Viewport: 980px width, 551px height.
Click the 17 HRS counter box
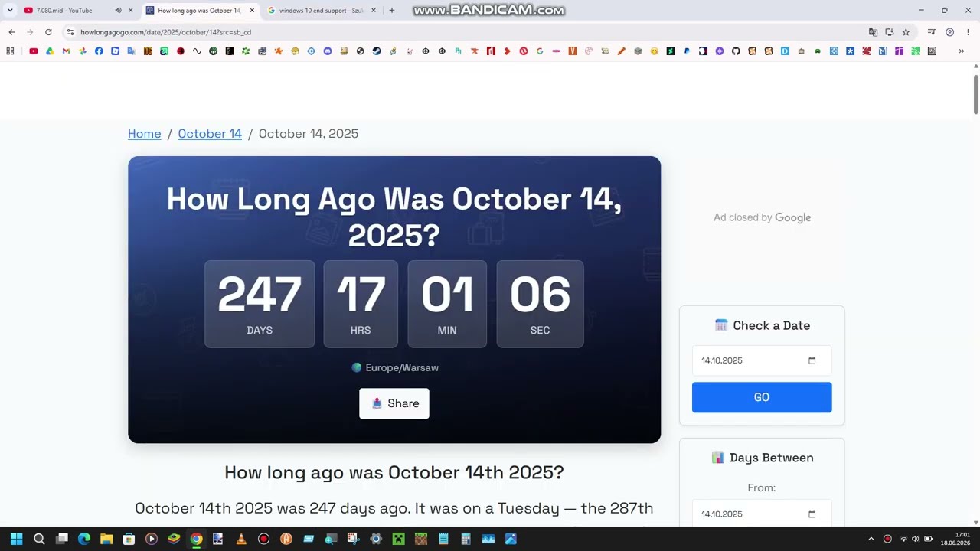click(361, 305)
